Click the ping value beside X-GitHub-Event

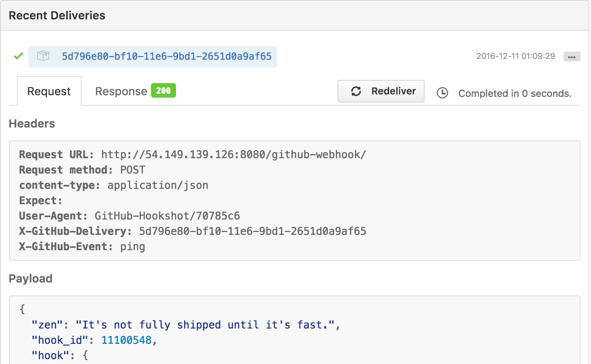pyautogui.click(x=132, y=247)
